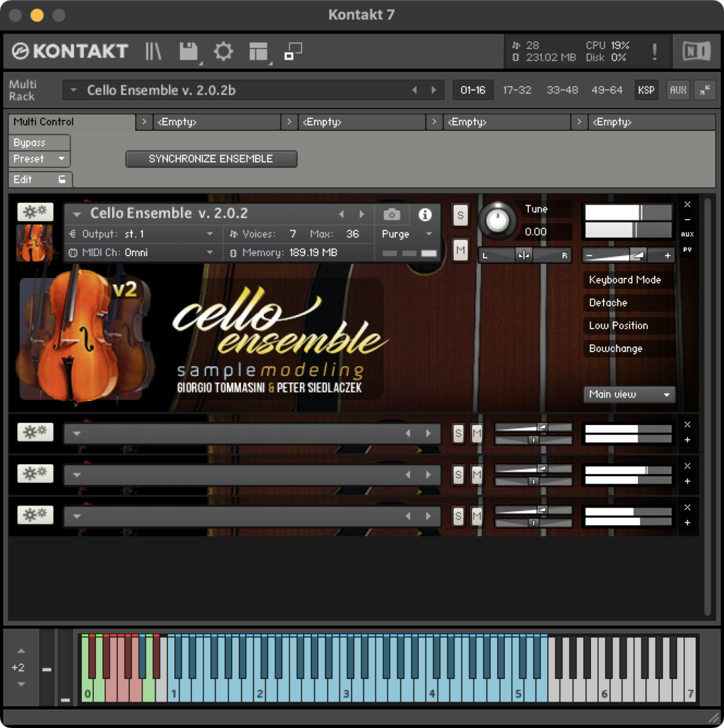Mute the third instrument slot

(x=477, y=475)
